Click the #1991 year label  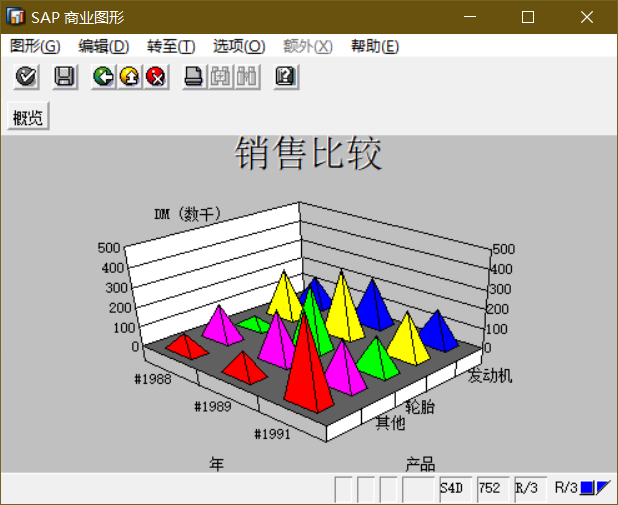272,434
